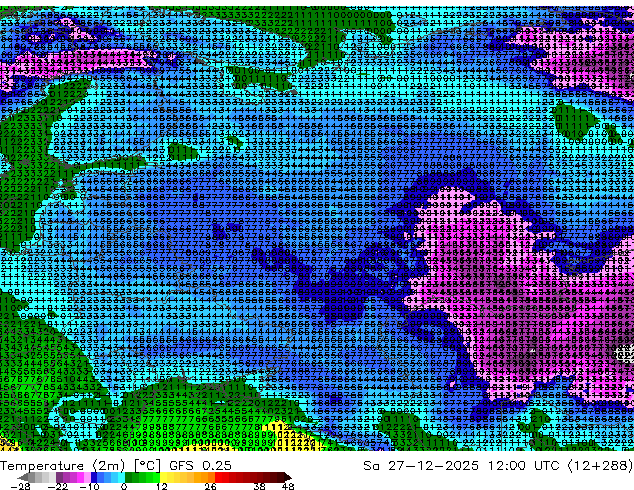Click the '12' legend value
This screenshot has height=490, width=634.
pos(162,486)
